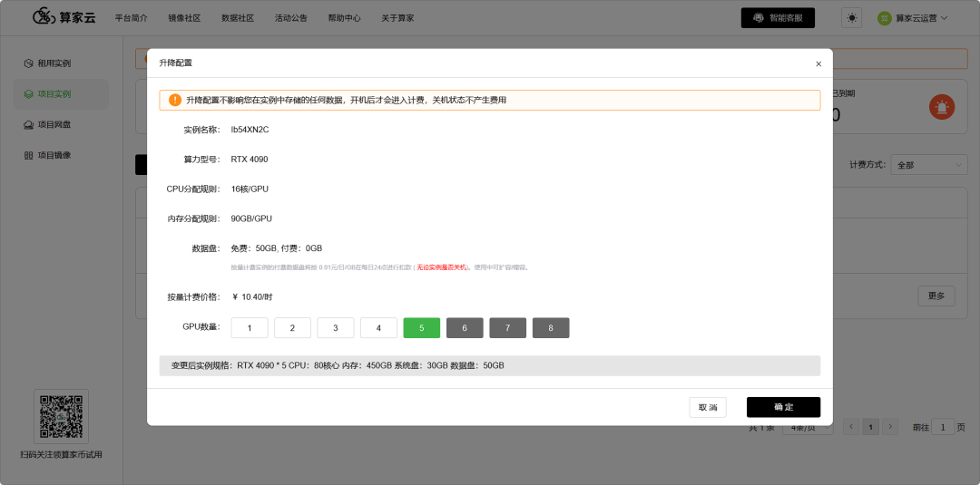The image size is (980, 485).
Task: Confirm with the 确定 button
Action: (x=783, y=407)
